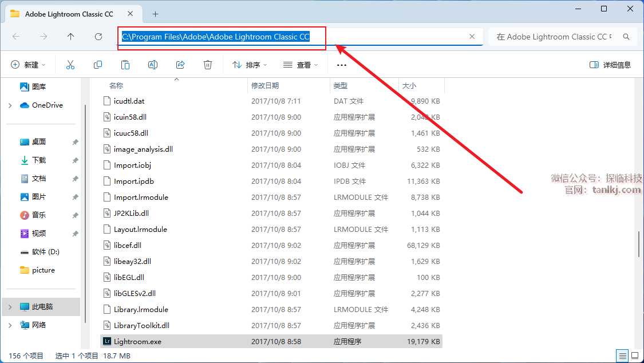
Task: Click the Cut scissors icon
Action: coord(70,65)
